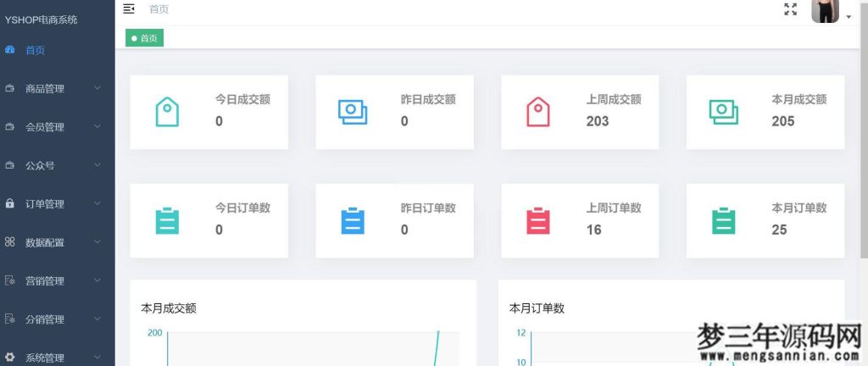Select the 本月订单数 value 25

[780, 230]
